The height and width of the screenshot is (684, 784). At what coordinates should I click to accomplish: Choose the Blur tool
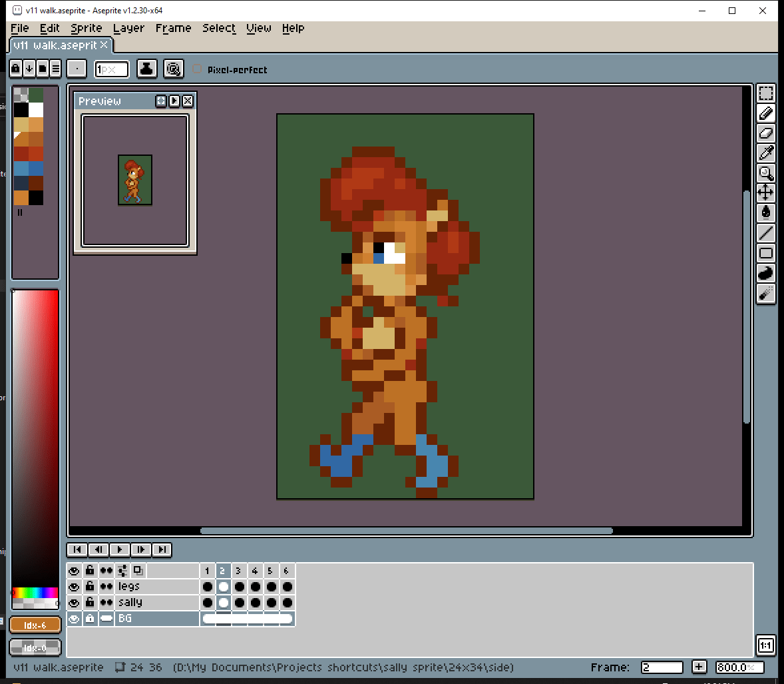pyautogui.click(x=766, y=293)
